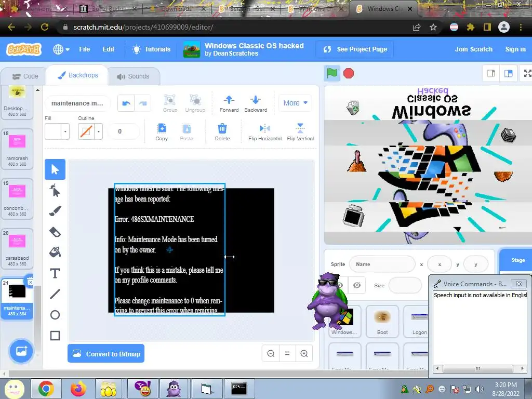Click the green flag
This screenshot has height=399, width=532.
(x=331, y=73)
